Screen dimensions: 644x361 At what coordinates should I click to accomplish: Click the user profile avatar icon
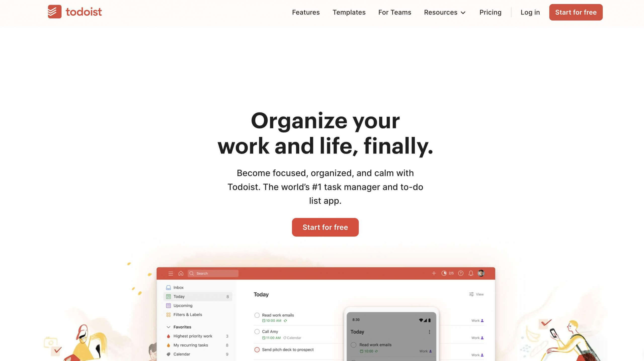pyautogui.click(x=482, y=273)
